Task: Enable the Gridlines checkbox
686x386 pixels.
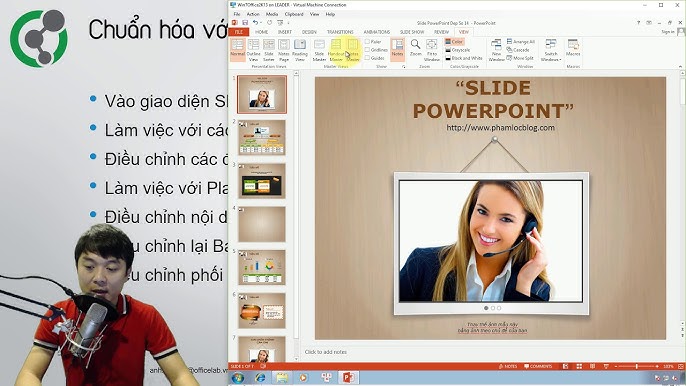Action: tap(368, 50)
